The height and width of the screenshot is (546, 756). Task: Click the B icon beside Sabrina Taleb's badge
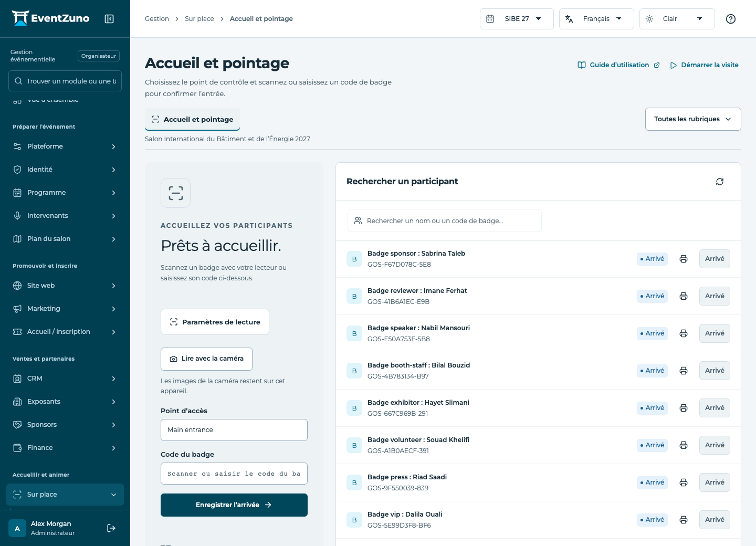(354, 259)
